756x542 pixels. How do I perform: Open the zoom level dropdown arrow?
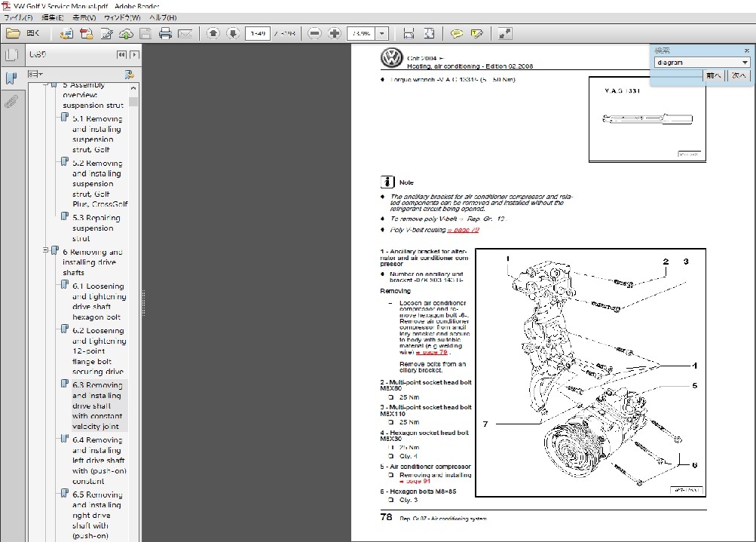click(x=382, y=33)
